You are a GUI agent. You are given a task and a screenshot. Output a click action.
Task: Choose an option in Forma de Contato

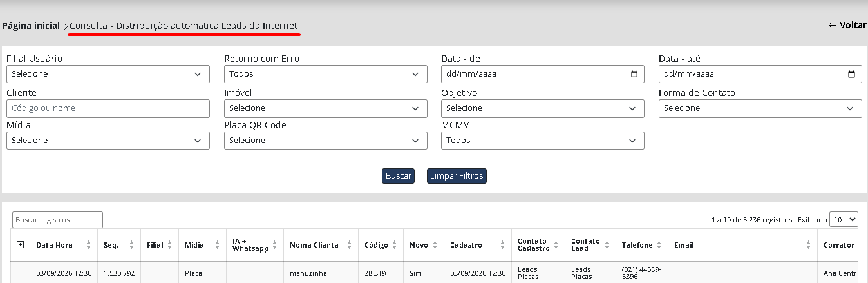click(760, 108)
